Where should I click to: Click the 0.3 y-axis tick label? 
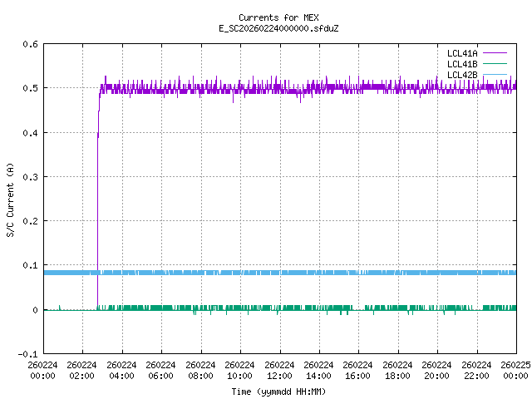[x=29, y=177]
